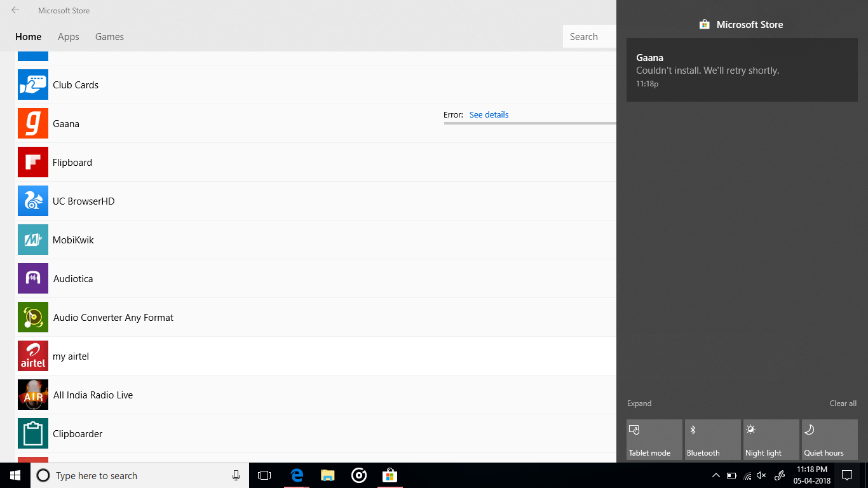This screenshot has height=488, width=868.
Task: Toggle Quiet hours quick action
Action: point(830,439)
